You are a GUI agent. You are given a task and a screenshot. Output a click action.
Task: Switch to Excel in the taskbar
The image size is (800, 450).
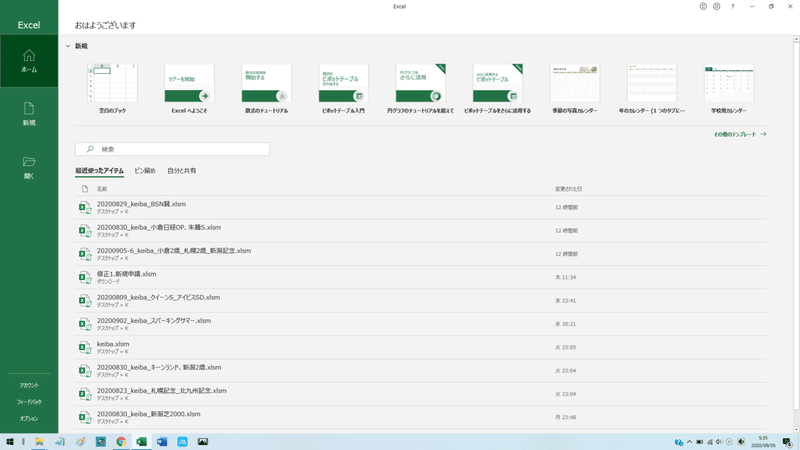tap(141, 442)
